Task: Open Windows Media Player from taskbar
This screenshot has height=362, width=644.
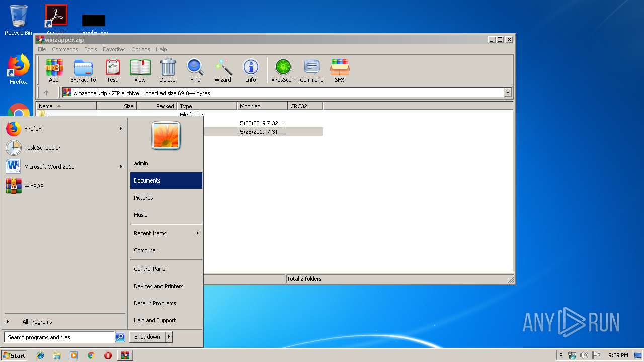Action: [74, 355]
